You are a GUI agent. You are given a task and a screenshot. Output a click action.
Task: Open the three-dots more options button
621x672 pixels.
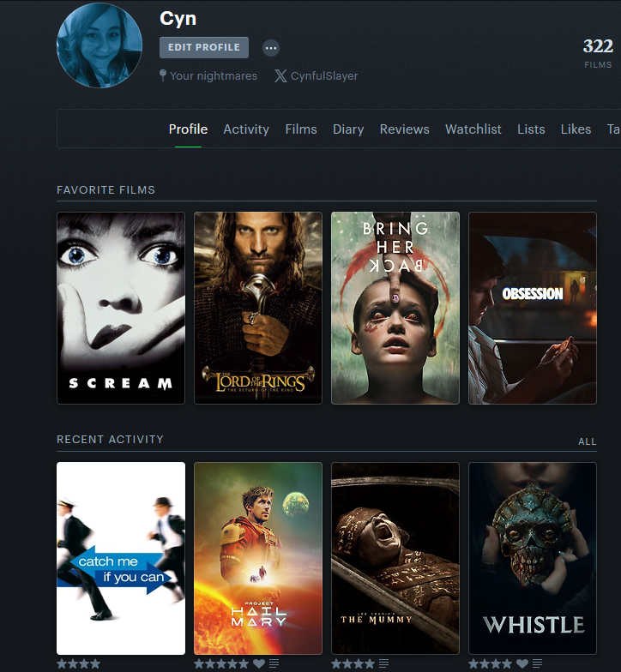[x=271, y=48]
